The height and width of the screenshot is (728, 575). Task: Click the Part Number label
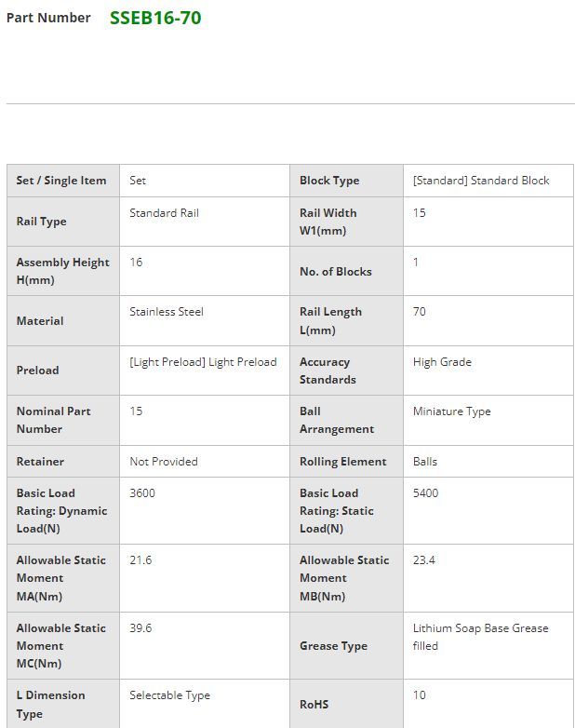[48, 18]
